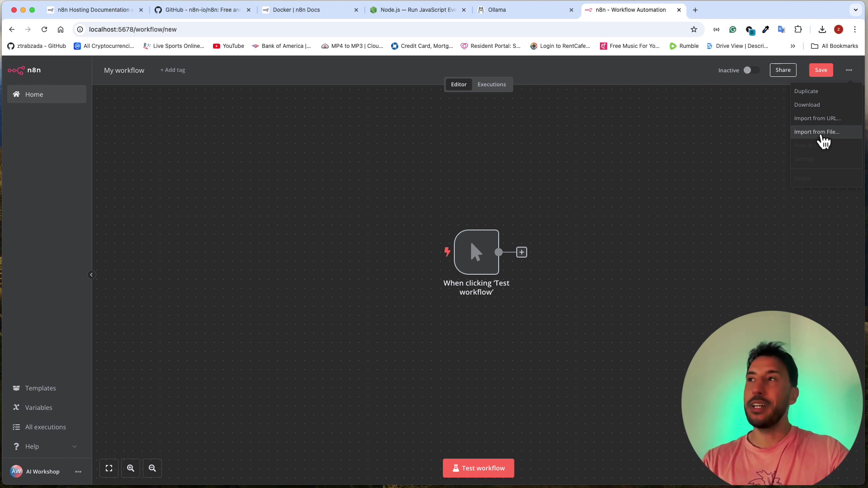Click the fit-to-view canvas icon
Screen dimensions: 868x488
(x=109, y=468)
